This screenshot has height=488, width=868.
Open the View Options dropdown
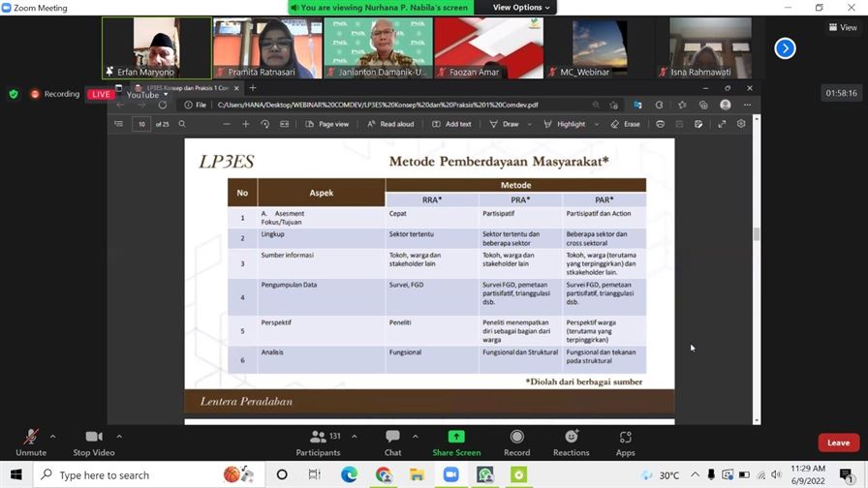pyautogui.click(x=521, y=8)
